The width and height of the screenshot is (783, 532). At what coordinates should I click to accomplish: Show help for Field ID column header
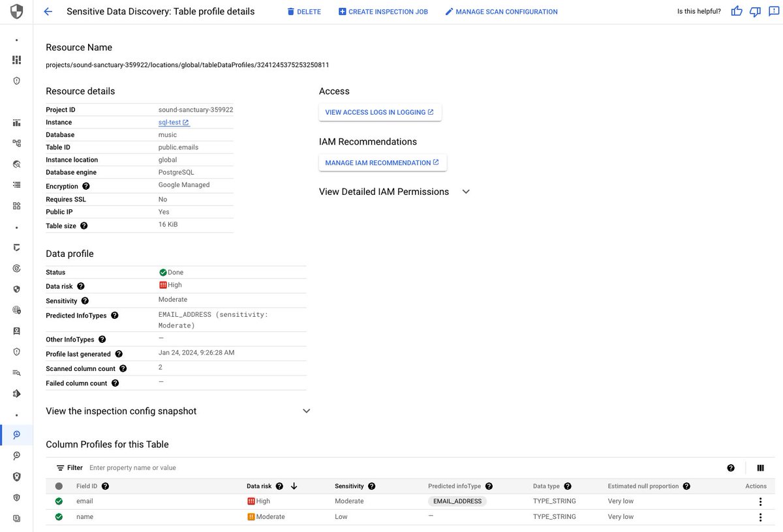coord(105,486)
